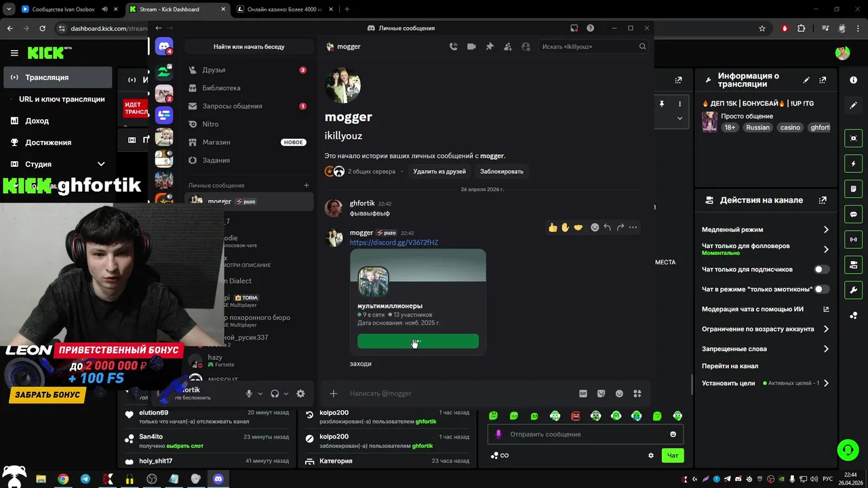Click the lightning bolt icon in Kick sidebar

[x=853, y=164]
